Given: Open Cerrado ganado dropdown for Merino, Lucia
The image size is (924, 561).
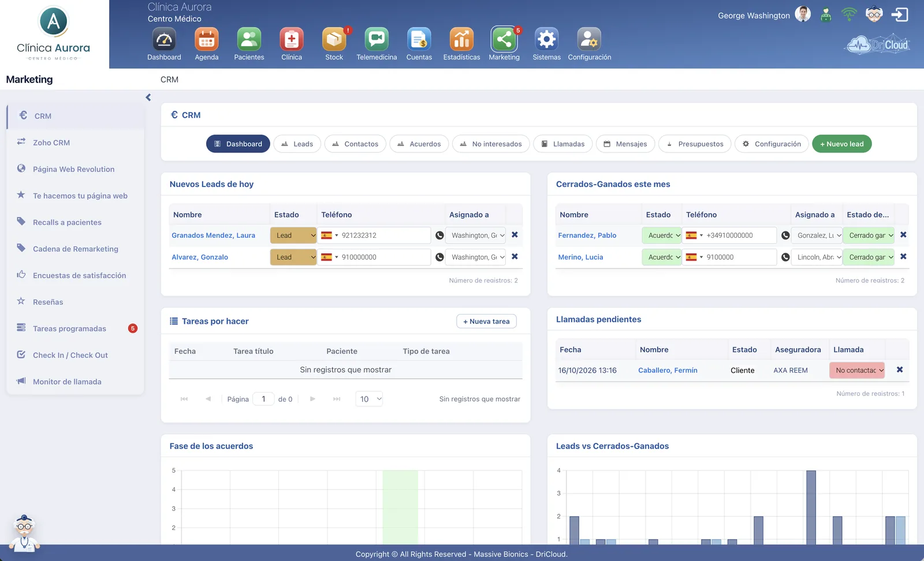Looking at the screenshot, I should [x=869, y=257].
